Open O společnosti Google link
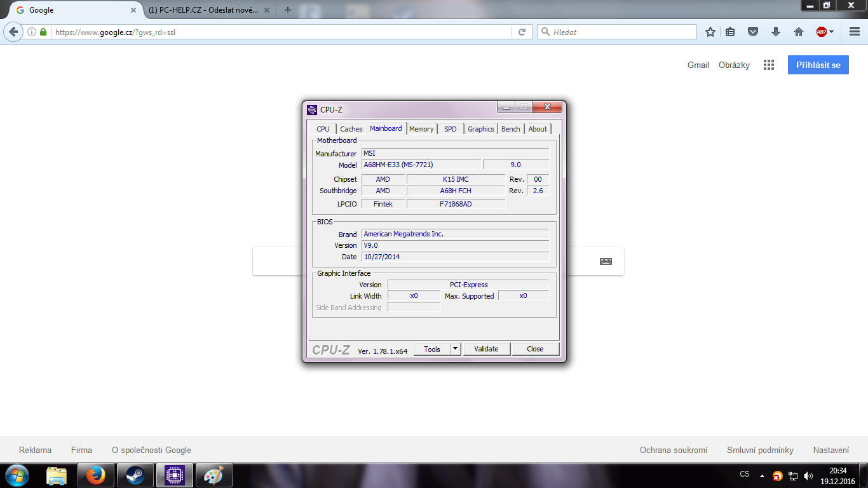Image resolution: width=868 pixels, height=488 pixels. 151,450
